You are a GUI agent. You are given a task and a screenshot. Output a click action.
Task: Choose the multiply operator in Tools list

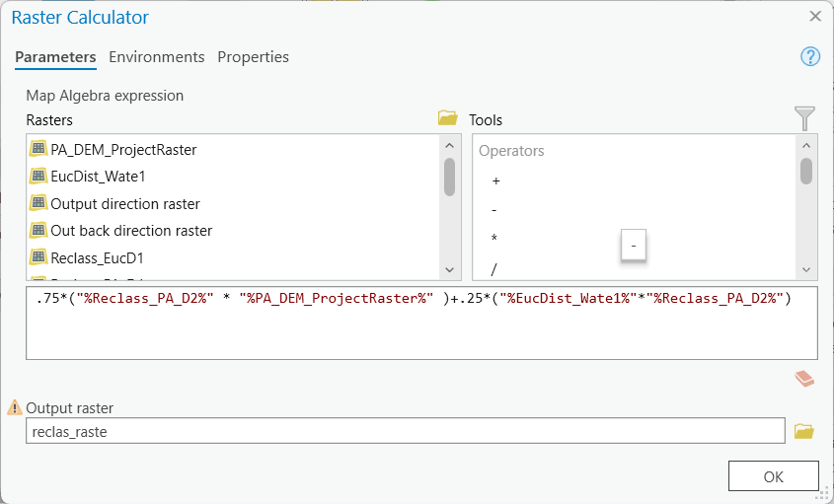[494, 240]
